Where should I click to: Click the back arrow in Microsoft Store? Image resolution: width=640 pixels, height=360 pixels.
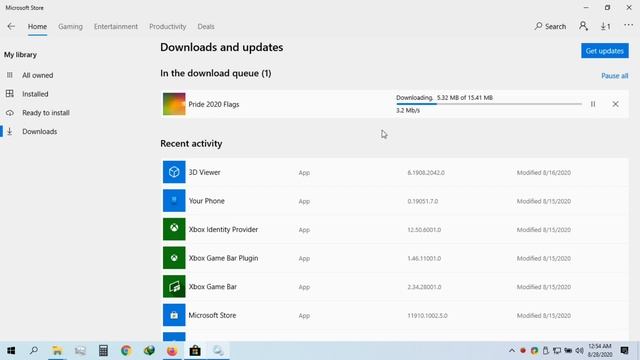point(11,27)
